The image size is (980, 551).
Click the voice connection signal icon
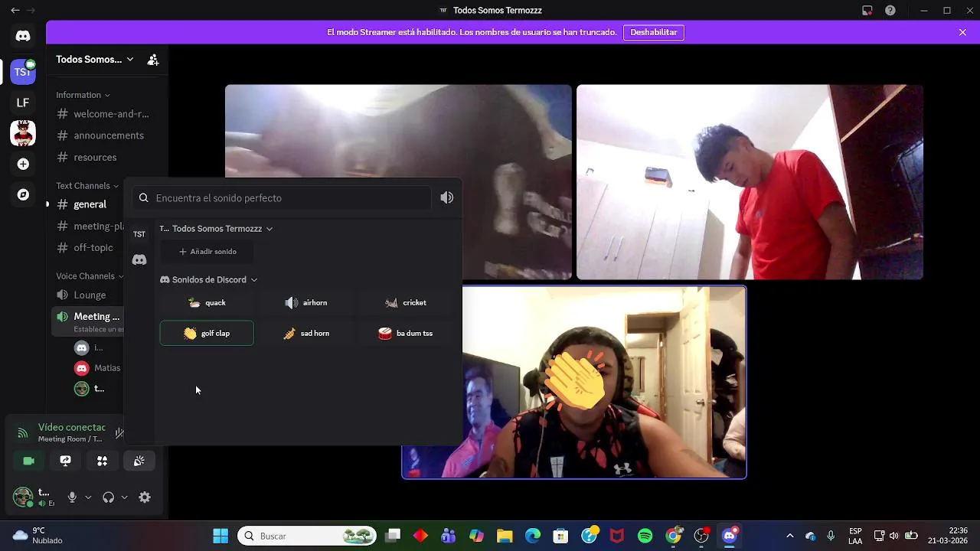point(22,433)
